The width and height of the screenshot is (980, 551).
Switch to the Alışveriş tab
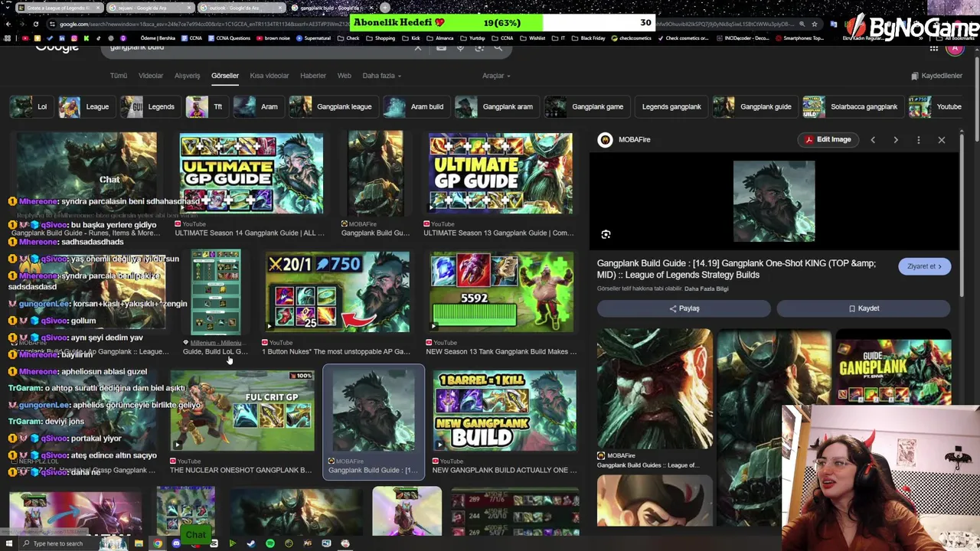pyautogui.click(x=188, y=76)
